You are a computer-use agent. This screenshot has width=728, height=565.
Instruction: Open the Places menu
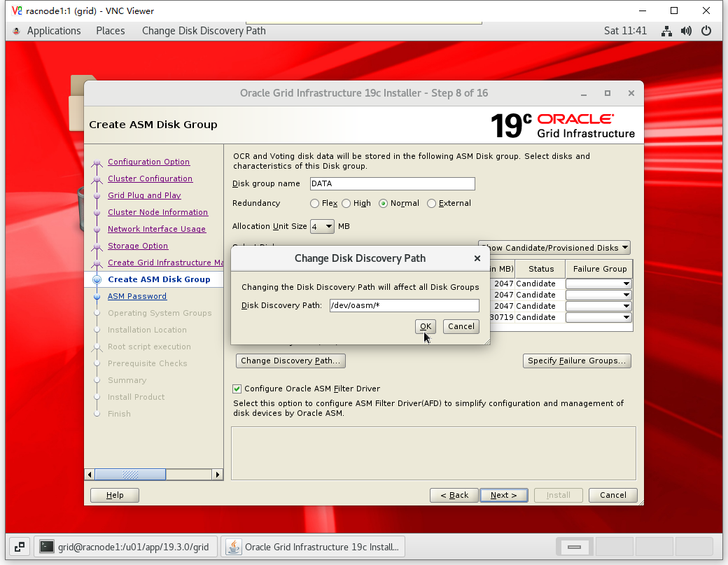pos(111,31)
